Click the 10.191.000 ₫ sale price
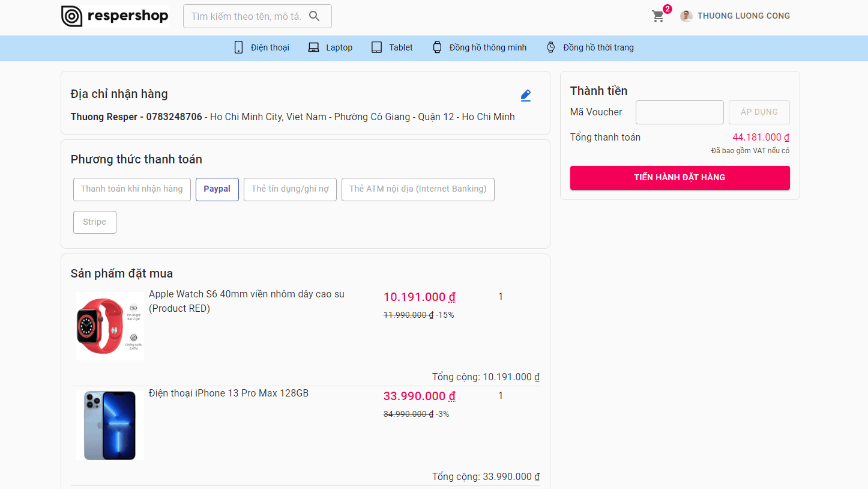 click(x=420, y=297)
